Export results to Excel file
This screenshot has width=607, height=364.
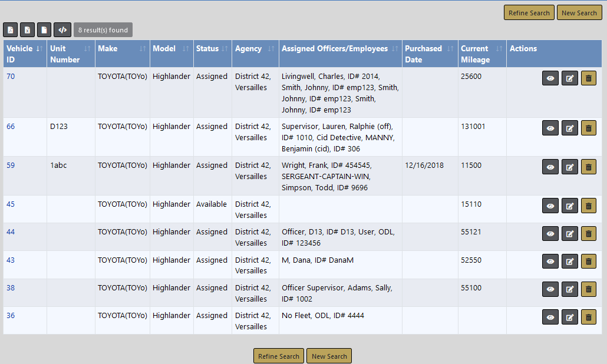click(27, 30)
